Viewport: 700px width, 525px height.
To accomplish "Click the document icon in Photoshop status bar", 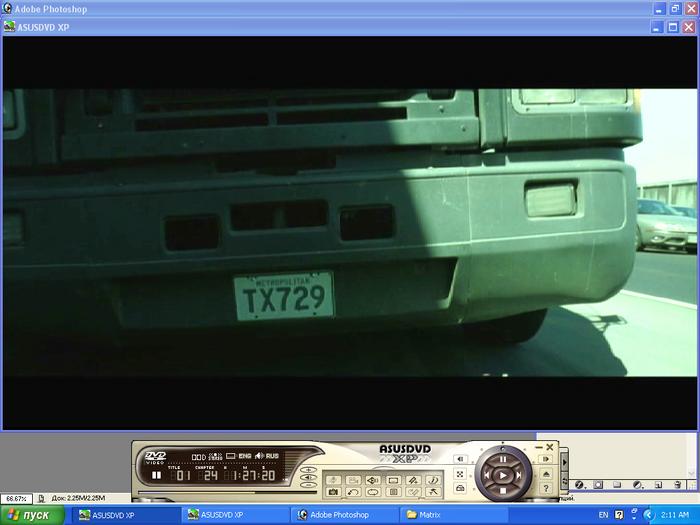I will click(41, 498).
